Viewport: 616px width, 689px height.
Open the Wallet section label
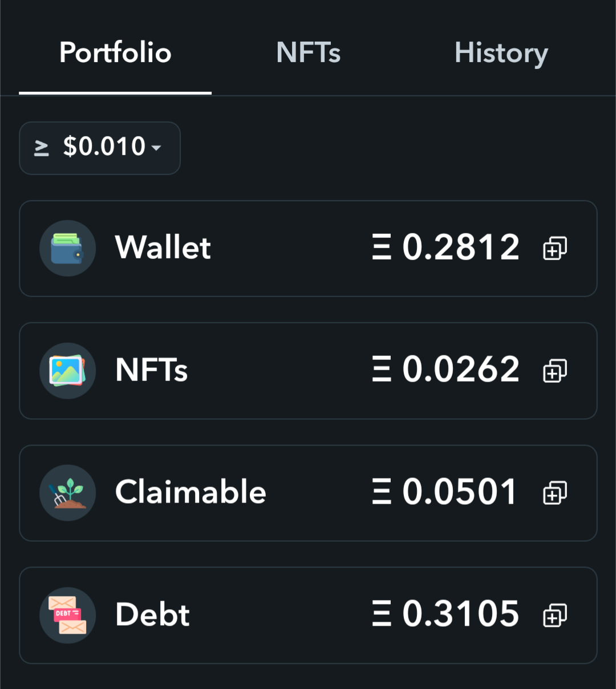pos(163,248)
